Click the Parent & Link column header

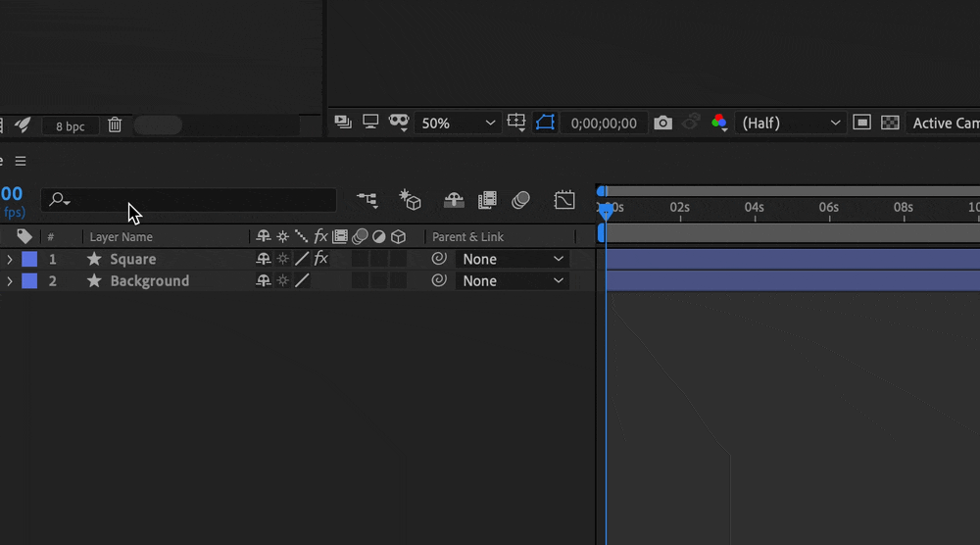pyautogui.click(x=467, y=237)
